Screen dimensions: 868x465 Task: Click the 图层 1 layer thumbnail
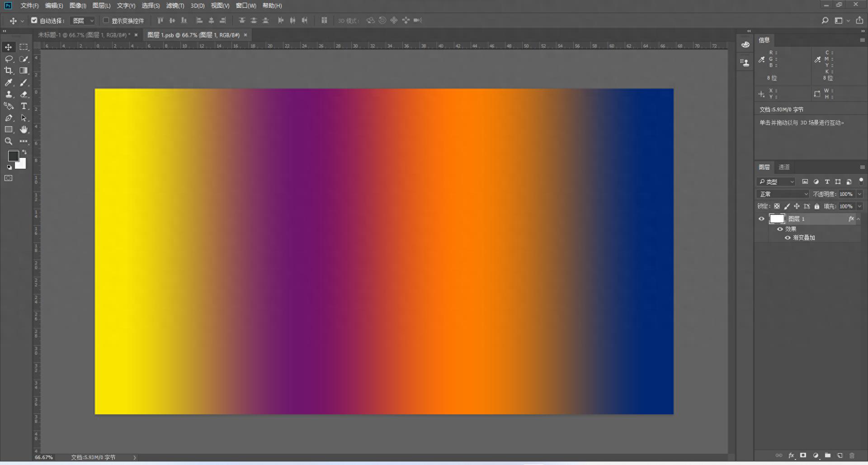[777, 219]
